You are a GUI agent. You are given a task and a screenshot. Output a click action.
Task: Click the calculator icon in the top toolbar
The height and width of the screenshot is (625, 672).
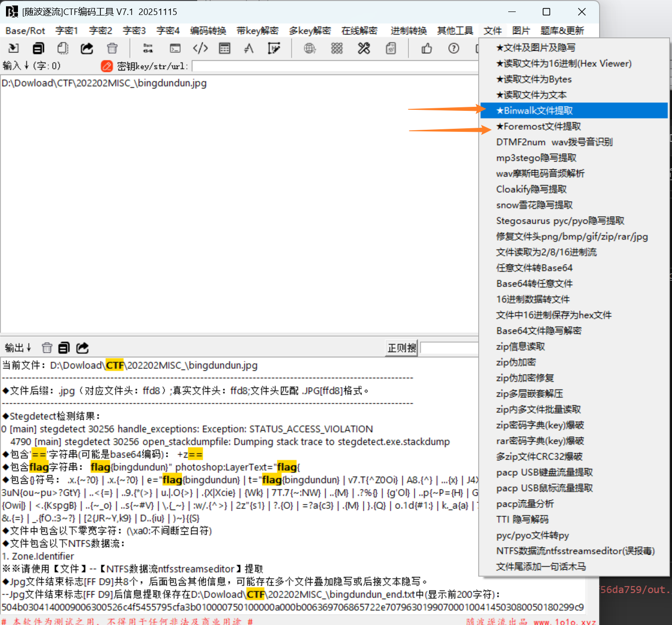coord(225,48)
